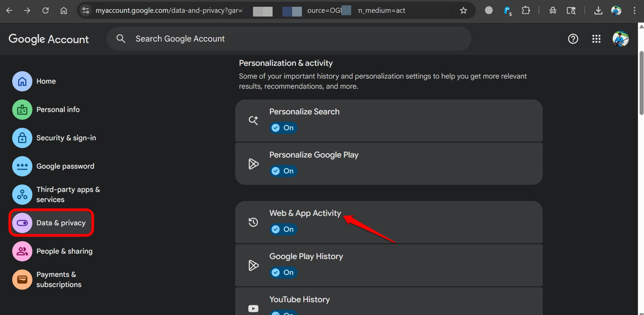Click the Google Play History play icon

pos(253,265)
